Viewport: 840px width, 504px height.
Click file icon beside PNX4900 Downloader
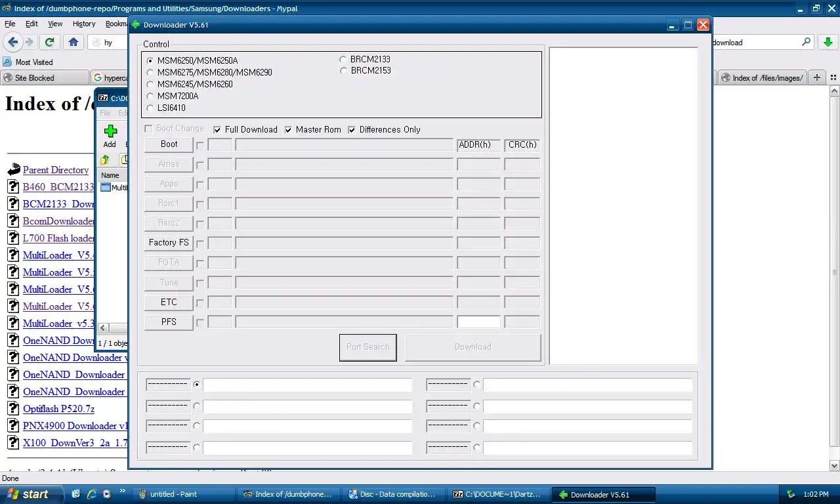(13, 425)
